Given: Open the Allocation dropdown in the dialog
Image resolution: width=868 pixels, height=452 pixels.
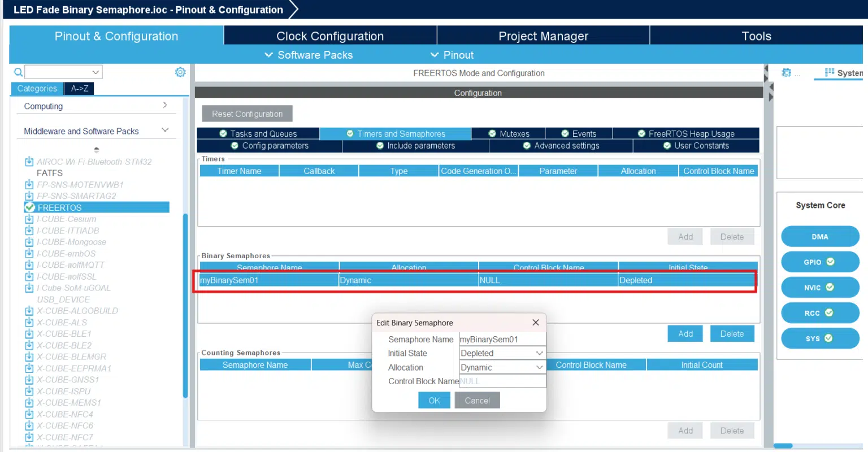Looking at the screenshot, I should point(502,367).
